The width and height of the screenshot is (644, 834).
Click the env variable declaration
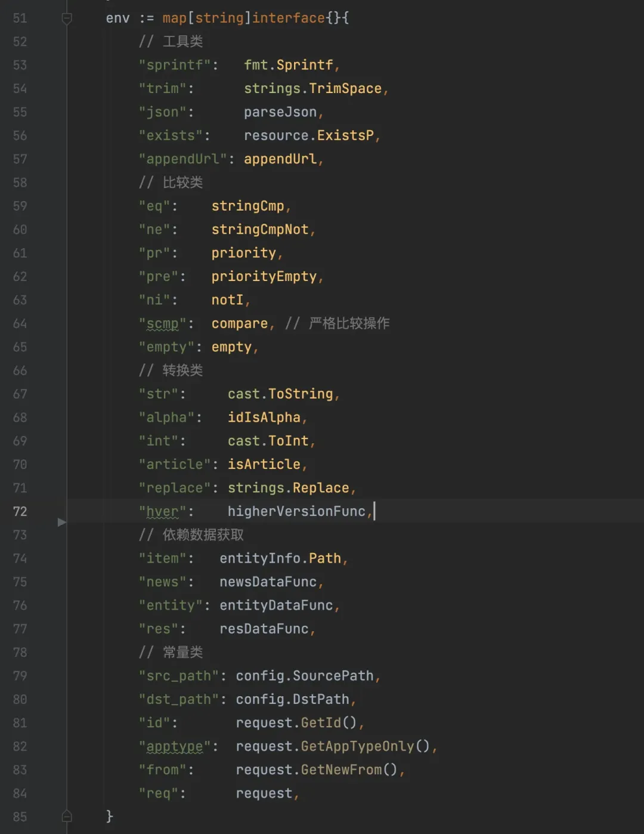click(x=117, y=18)
